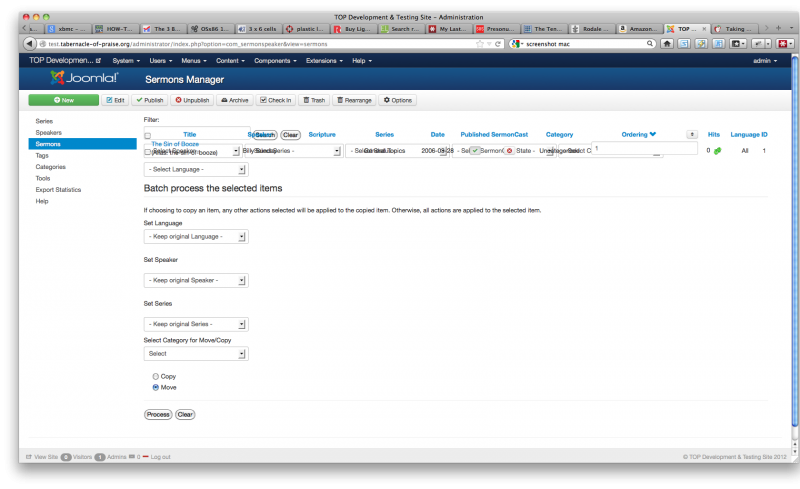Click the Clear button in the Filter row
This screenshot has height=489, width=800.
[x=290, y=135]
